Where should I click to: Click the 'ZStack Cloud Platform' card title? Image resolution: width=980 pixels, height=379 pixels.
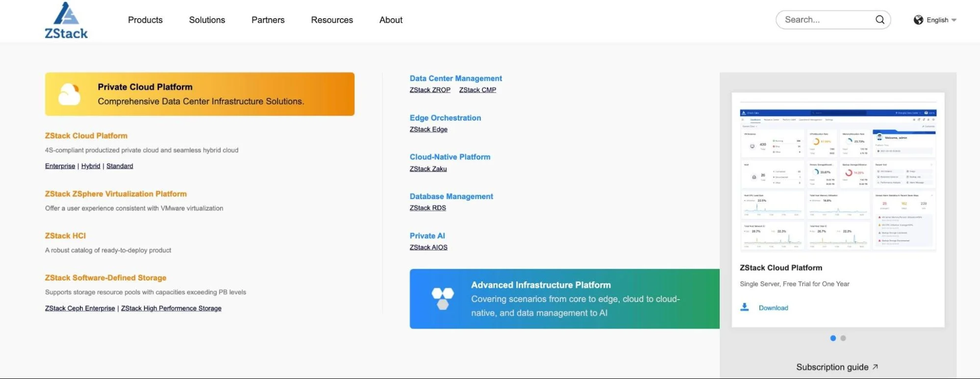click(x=781, y=268)
